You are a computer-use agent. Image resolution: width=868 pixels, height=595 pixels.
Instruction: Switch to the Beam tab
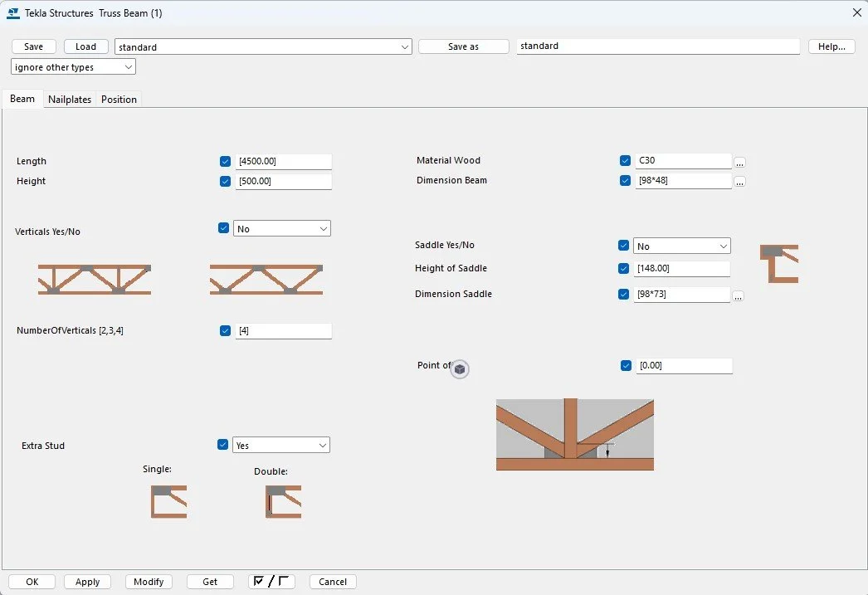22,99
